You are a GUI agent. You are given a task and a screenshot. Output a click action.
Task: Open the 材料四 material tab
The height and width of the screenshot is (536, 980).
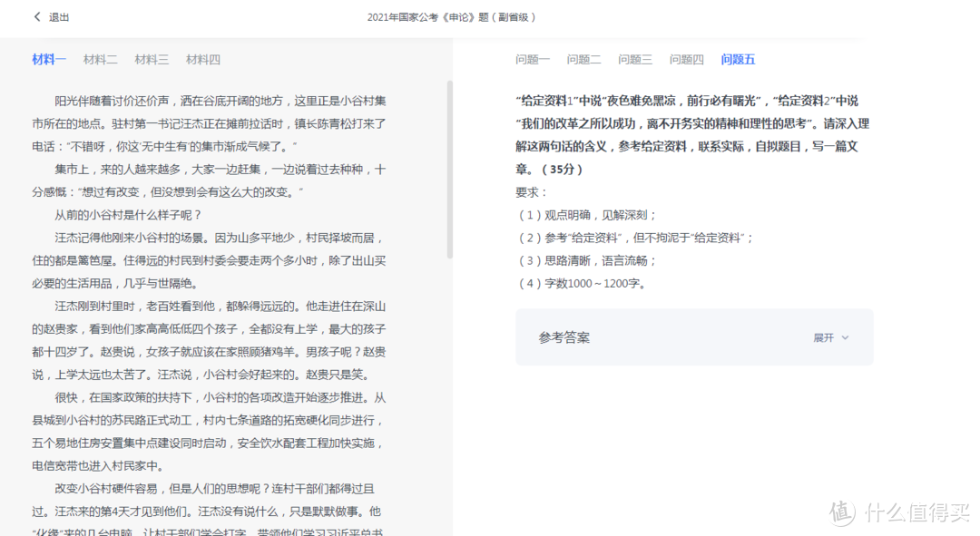point(202,59)
